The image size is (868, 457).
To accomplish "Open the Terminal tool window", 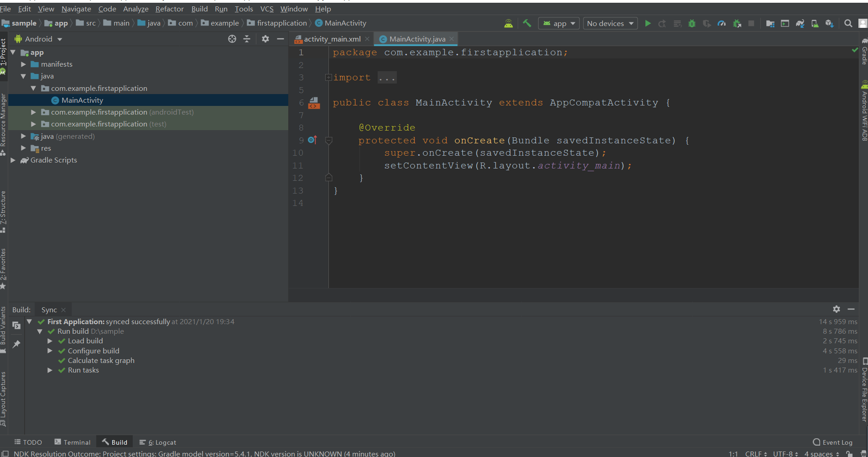I will coord(73,442).
